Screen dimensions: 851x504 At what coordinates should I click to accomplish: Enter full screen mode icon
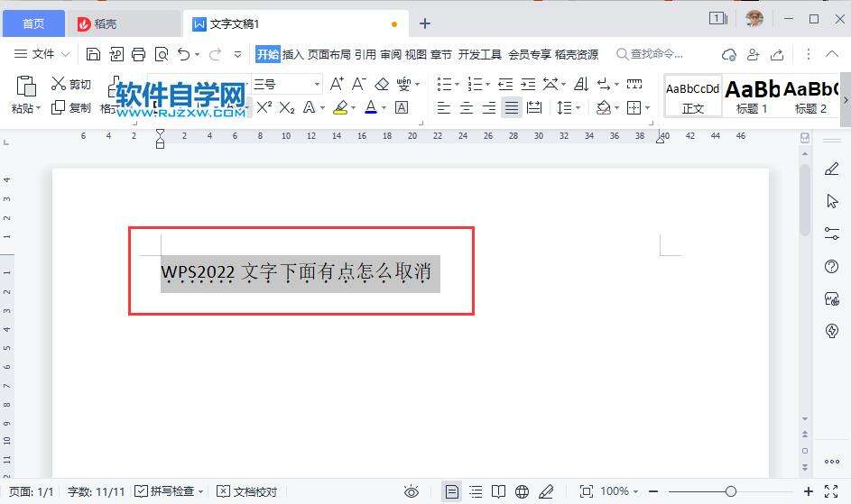tap(831, 491)
